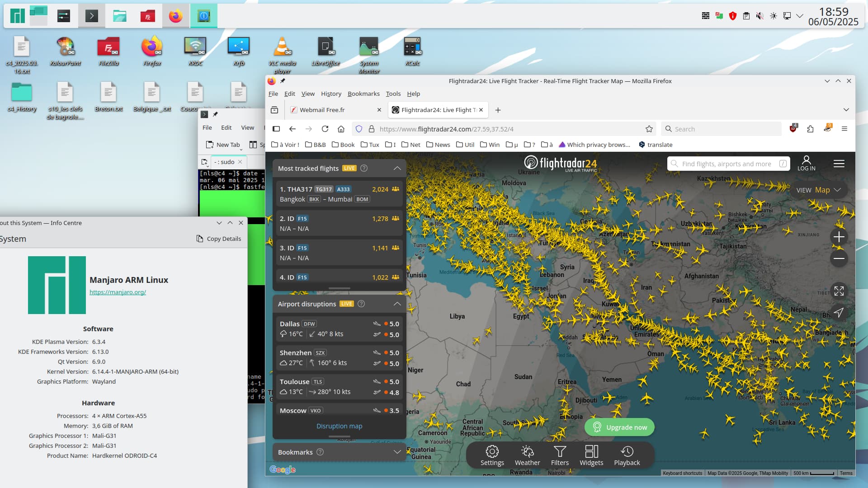The width and height of the screenshot is (868, 488).
Task: Launch VLC media player desktop icon
Action: coord(282,55)
